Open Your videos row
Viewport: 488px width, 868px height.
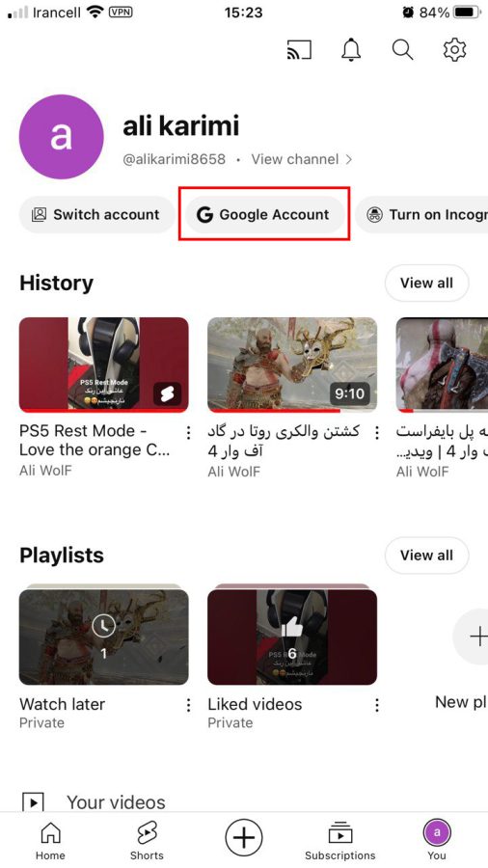tap(244, 802)
